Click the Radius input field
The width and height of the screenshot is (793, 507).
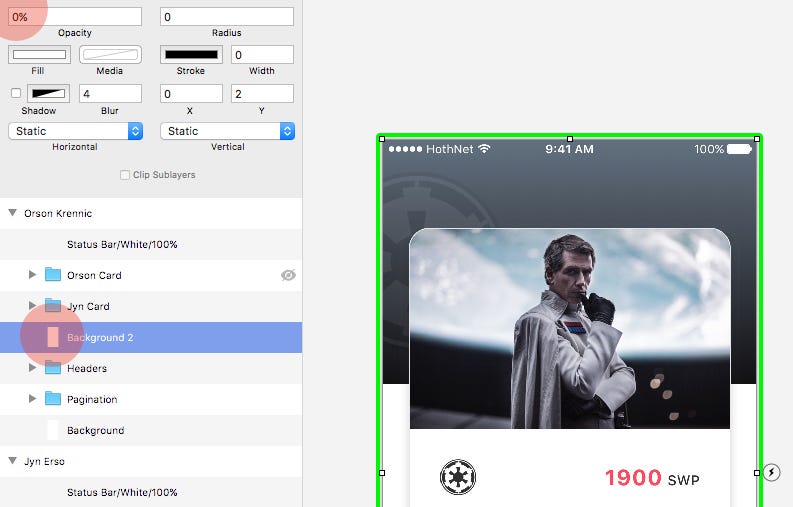(227, 17)
